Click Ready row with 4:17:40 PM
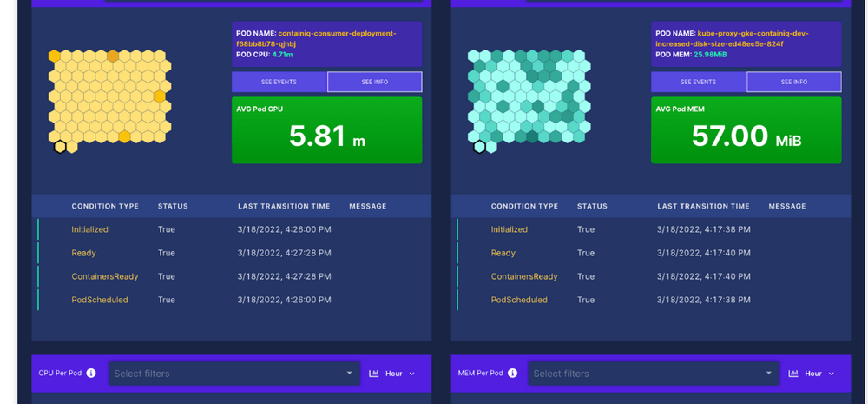 click(x=651, y=253)
